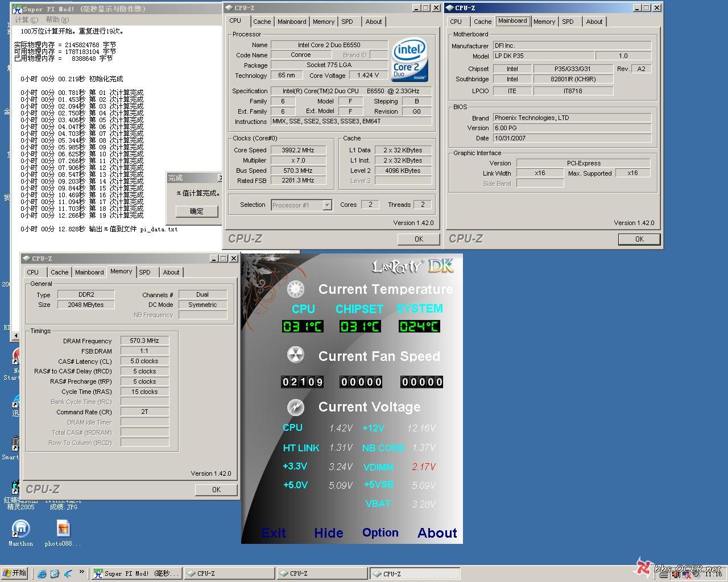The height and width of the screenshot is (582, 728).
Task: Open the Start menu button
Action: coord(15,573)
